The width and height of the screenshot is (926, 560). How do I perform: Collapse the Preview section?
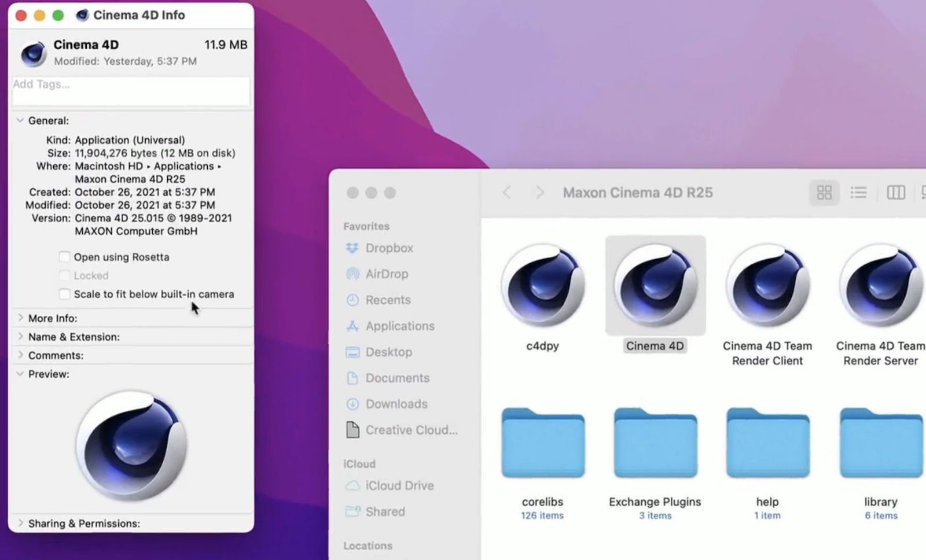point(20,374)
